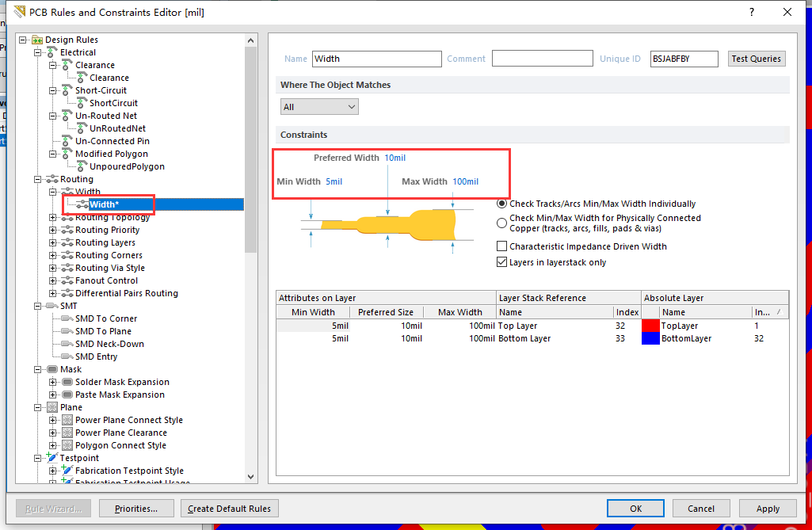The width and height of the screenshot is (812, 530).
Task: Sort by Preferred Size column header
Action: pos(386,312)
